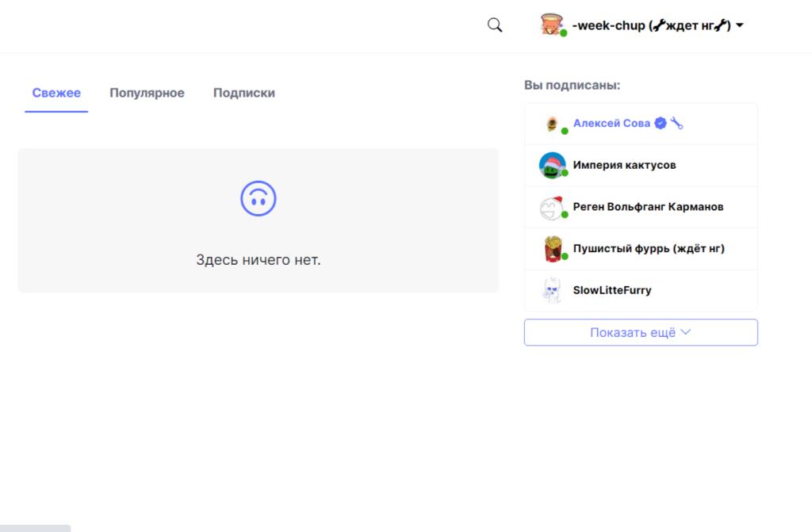Viewport: 812px width, 532px height.
Task: Select the text Здесь ничего нет.
Action: (x=259, y=259)
